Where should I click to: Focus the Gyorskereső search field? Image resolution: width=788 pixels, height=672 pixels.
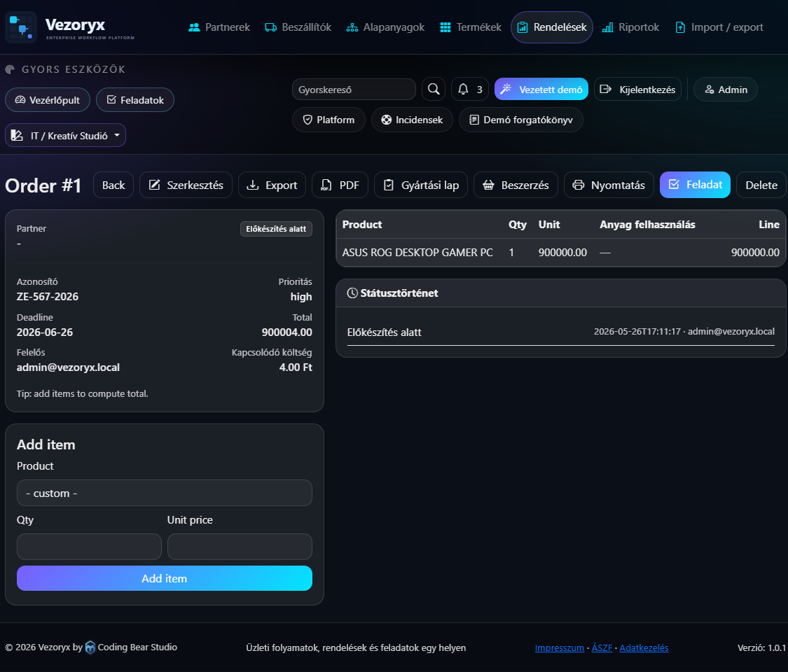pos(354,90)
